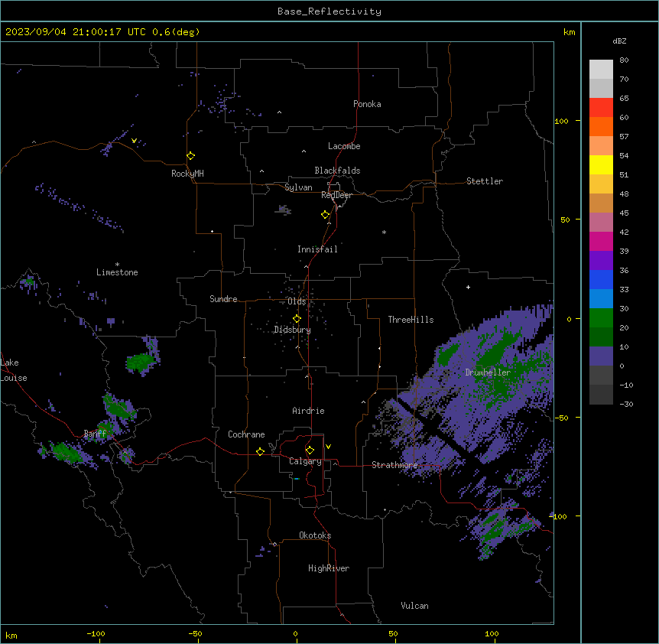Pick the violet 39-36 dBZ legend swatch

pyautogui.click(x=601, y=261)
